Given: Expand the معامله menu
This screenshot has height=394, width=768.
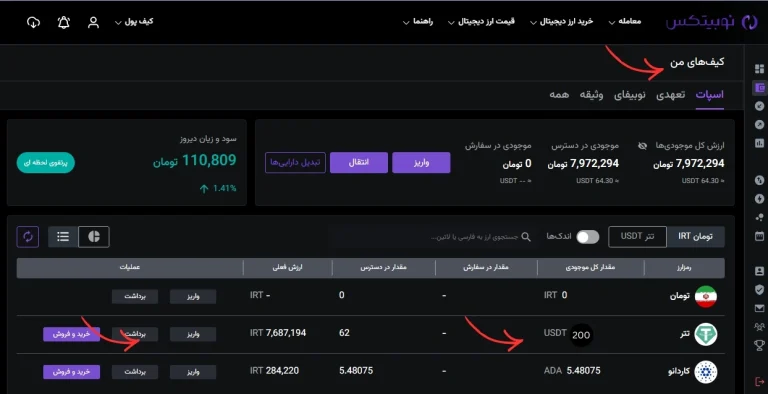Looking at the screenshot, I should click(x=625, y=22).
